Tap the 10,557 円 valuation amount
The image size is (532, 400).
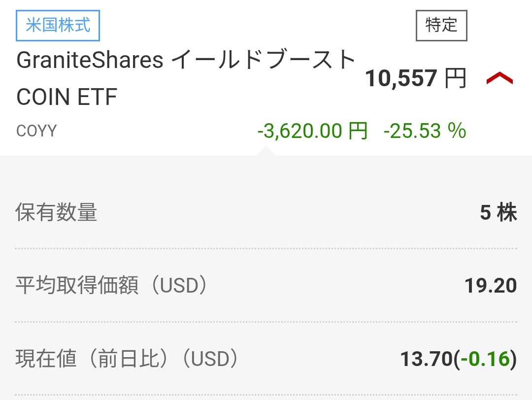tap(400, 78)
